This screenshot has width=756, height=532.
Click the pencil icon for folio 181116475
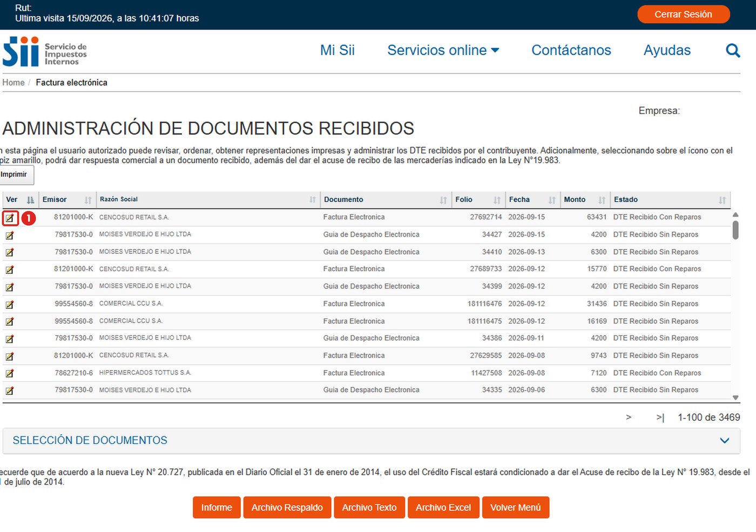pos(10,321)
